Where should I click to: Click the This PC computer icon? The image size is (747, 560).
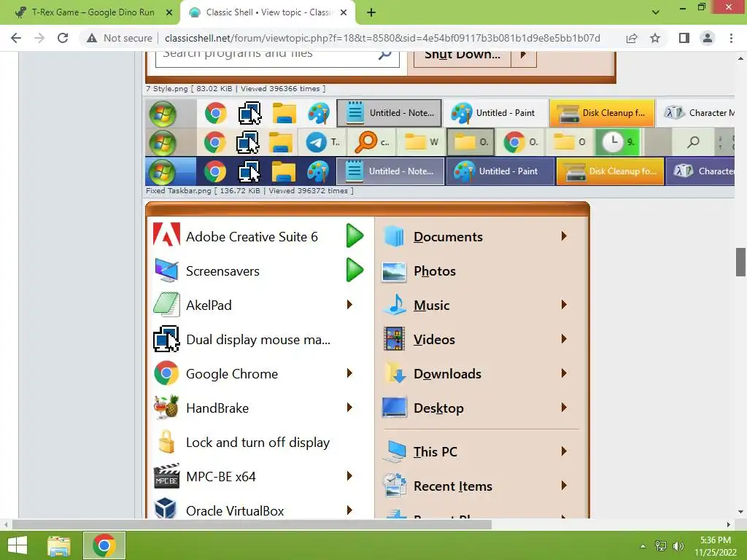pyautogui.click(x=395, y=451)
